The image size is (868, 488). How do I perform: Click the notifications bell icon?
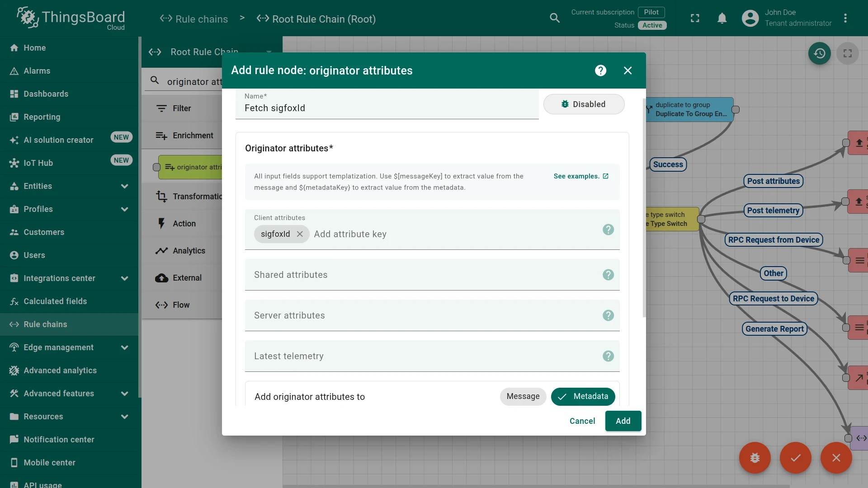[x=722, y=18]
